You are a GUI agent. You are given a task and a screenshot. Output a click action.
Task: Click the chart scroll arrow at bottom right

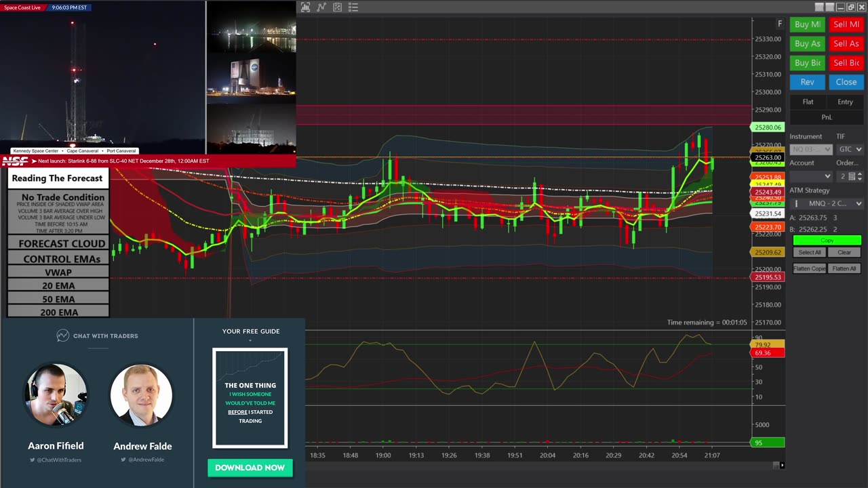coord(782,465)
